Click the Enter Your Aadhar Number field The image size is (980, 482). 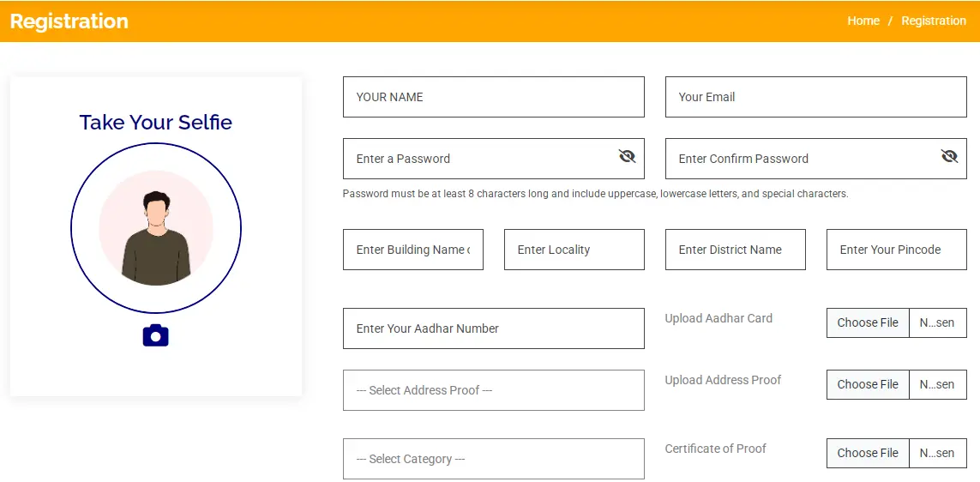point(493,328)
